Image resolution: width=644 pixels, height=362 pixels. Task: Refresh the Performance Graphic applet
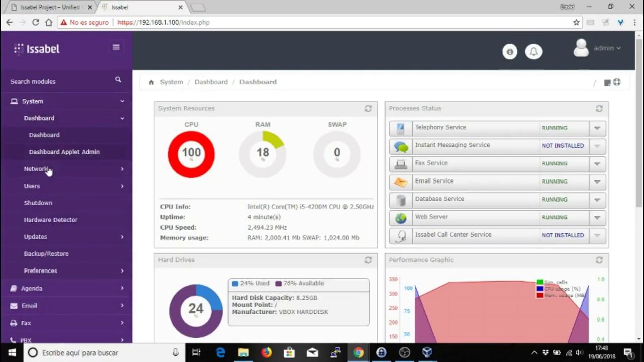[599, 260]
